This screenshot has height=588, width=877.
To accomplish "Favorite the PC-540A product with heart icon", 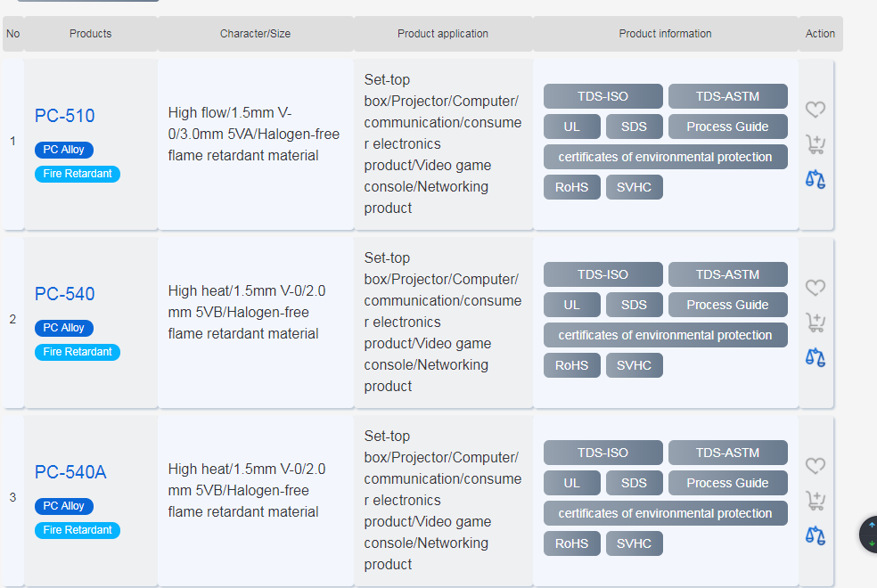I will [816, 466].
